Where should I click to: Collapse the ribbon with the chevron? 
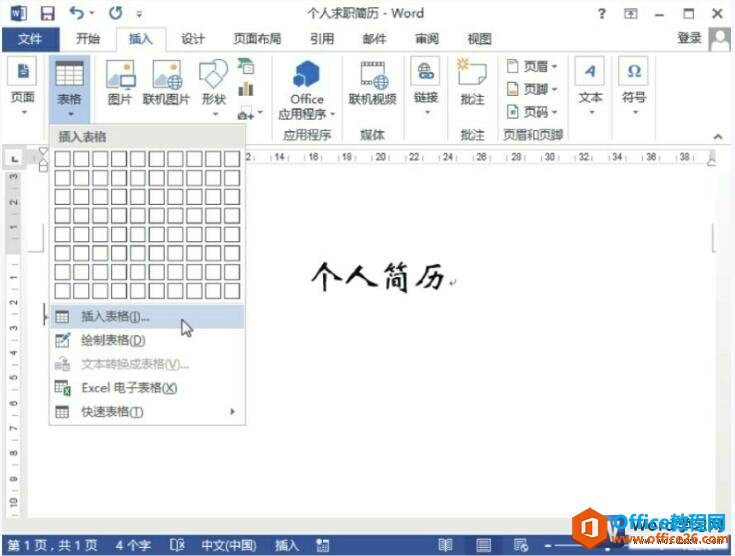718,136
